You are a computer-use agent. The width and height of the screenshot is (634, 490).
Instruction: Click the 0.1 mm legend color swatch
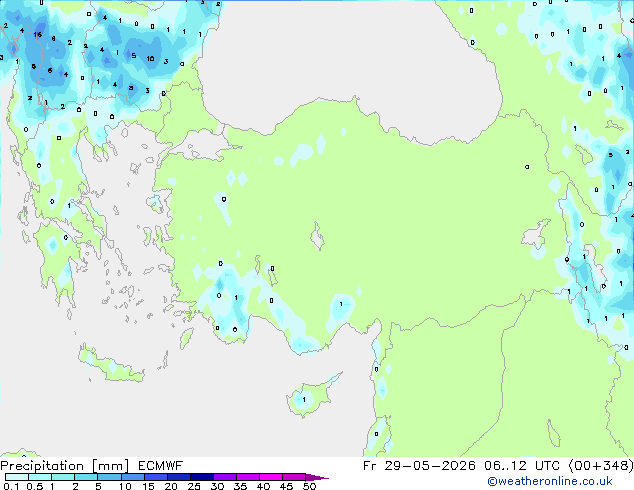(x=17, y=477)
